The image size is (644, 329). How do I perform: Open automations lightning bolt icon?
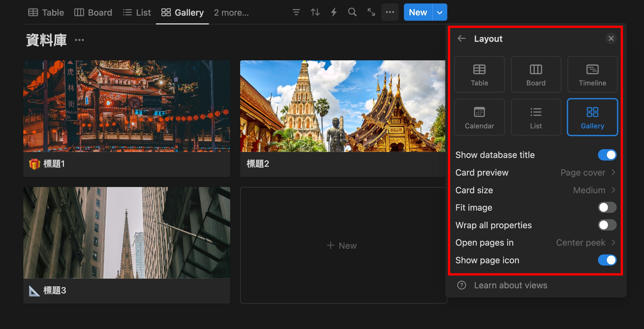334,12
